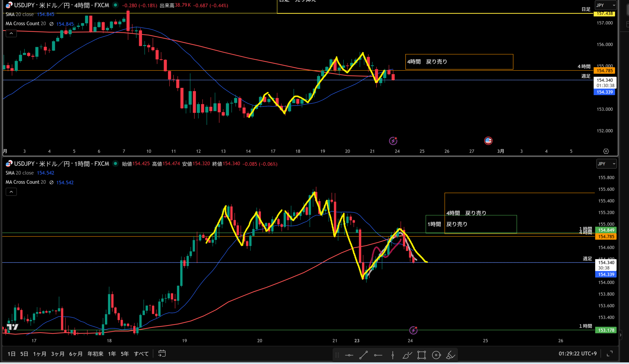Screen dimensions: 629x364
Task: Select the horizontal line drawing tool
Action: 349,355
